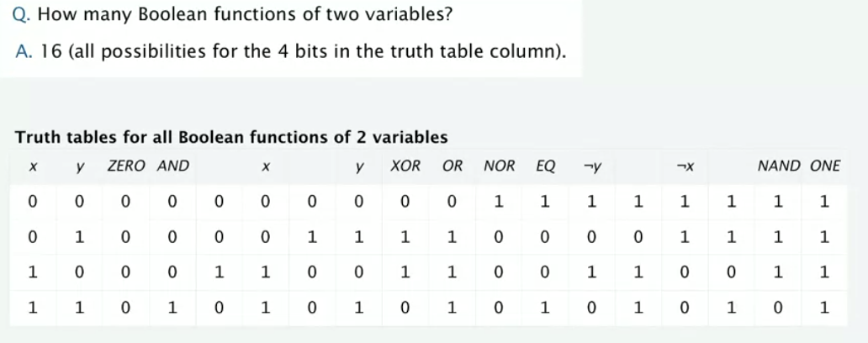
Task: Click the OR column header
Action: [x=453, y=166]
